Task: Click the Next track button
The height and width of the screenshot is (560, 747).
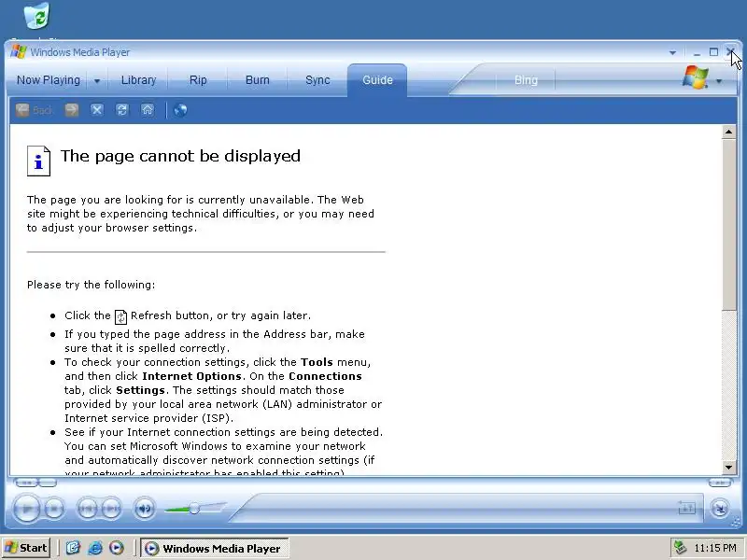Action: point(111,509)
